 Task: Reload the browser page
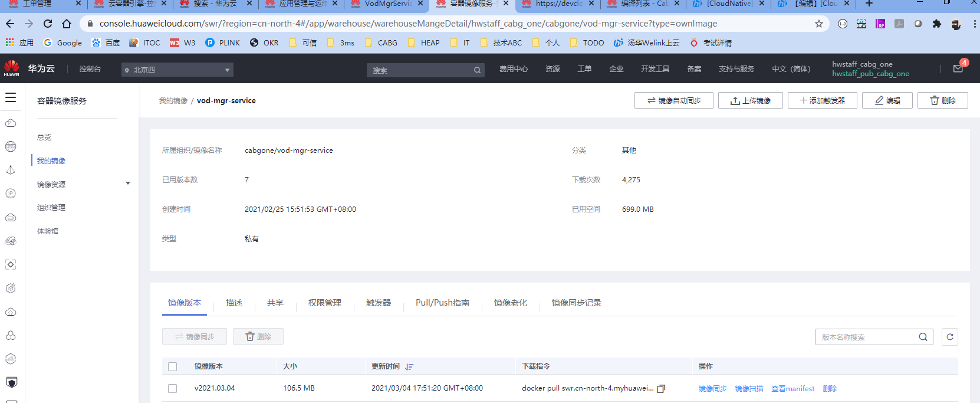[x=48, y=24]
